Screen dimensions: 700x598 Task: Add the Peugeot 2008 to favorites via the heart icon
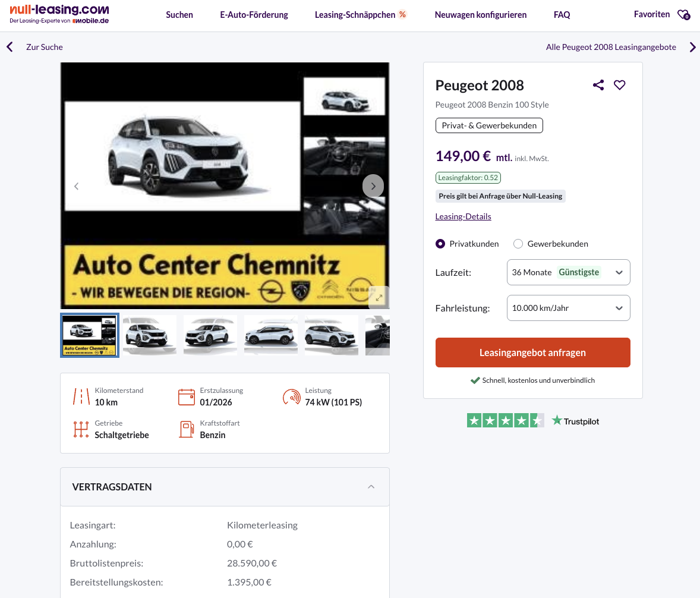620,85
